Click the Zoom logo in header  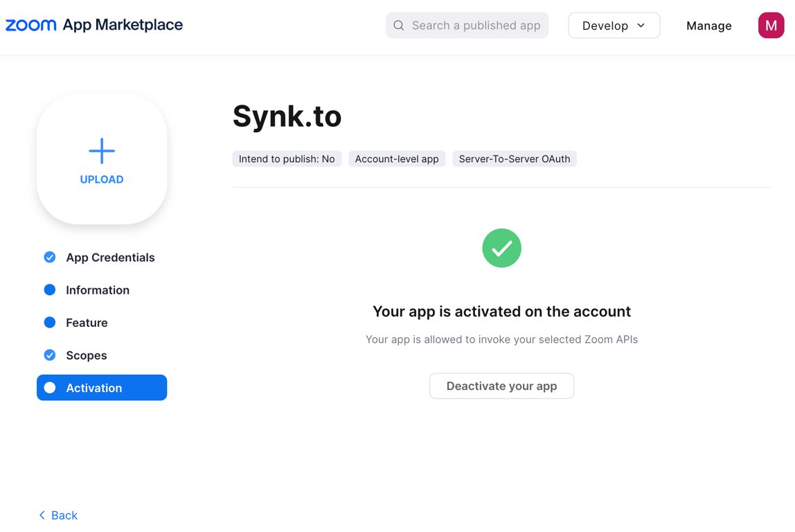31,26
